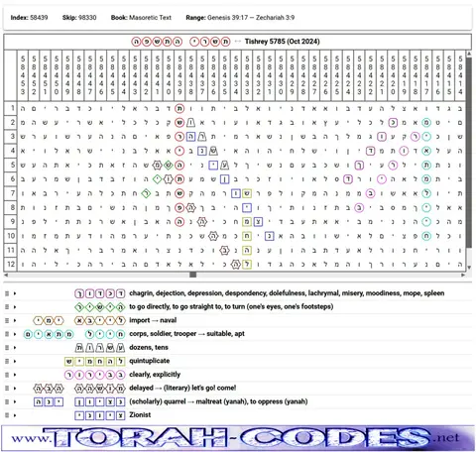The width and height of the screenshot is (476, 452).
Task: Click column header 58453
Action: [x=23, y=75]
